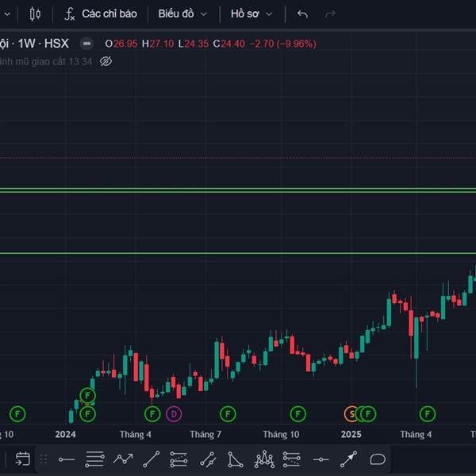Screen dimensions: 476x476
Task: Expand the Biểu đồ dropdown
Action: click(182, 13)
